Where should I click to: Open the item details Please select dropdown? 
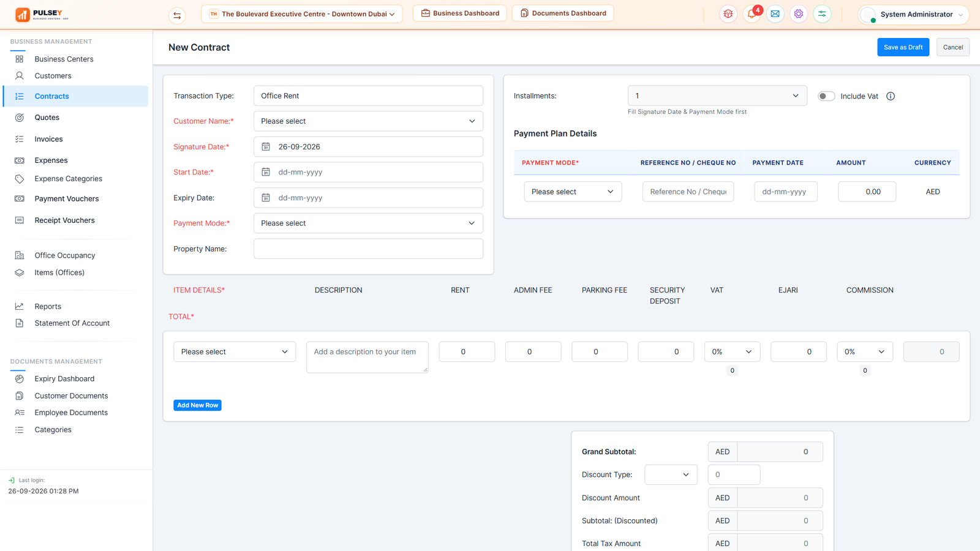click(x=235, y=352)
